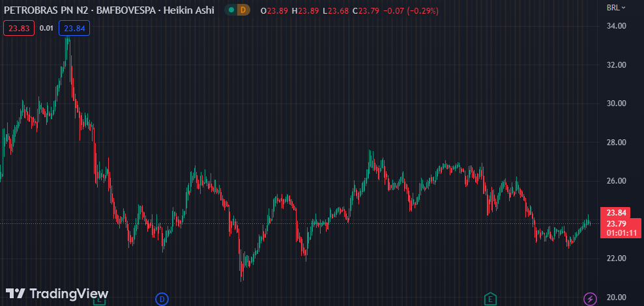Viewport: 644px width, 306px height.
Task: Click the 22.00 price scale label
Action: [x=616, y=258]
